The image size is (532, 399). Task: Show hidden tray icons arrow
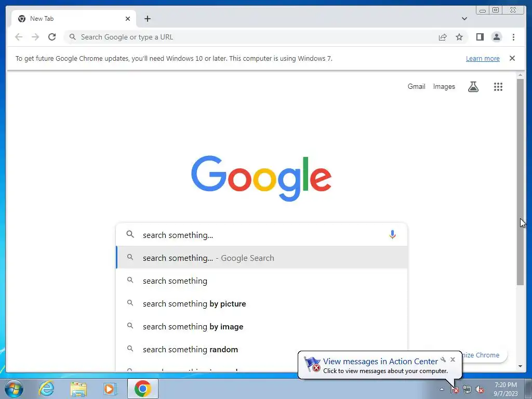pyautogui.click(x=442, y=389)
